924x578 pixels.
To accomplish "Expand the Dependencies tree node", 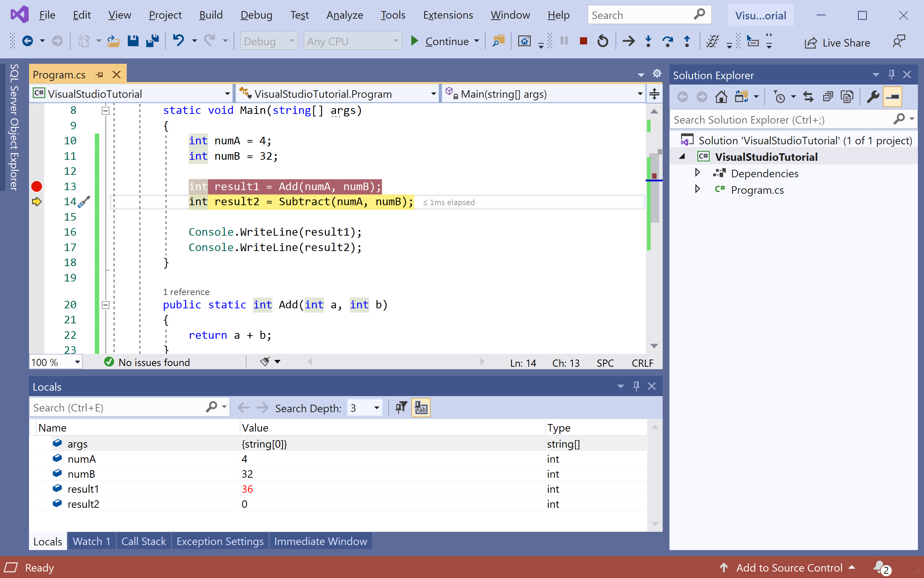I will 697,173.
